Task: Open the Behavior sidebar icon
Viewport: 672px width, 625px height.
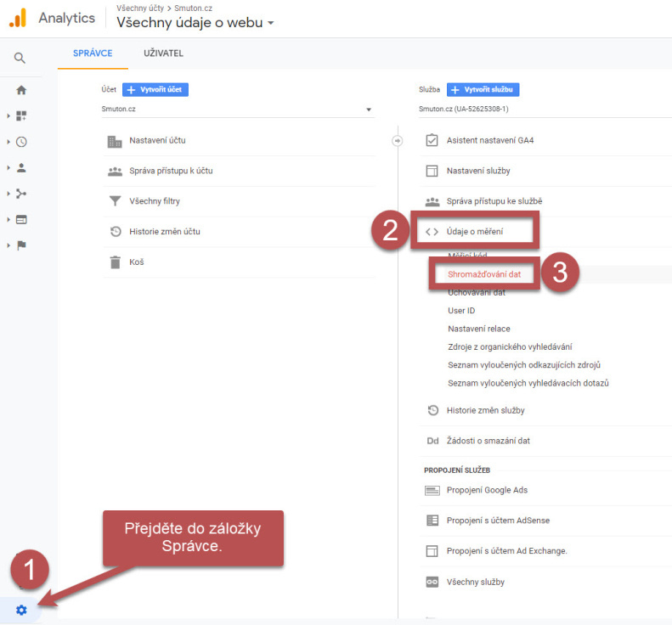Action: pyautogui.click(x=21, y=220)
